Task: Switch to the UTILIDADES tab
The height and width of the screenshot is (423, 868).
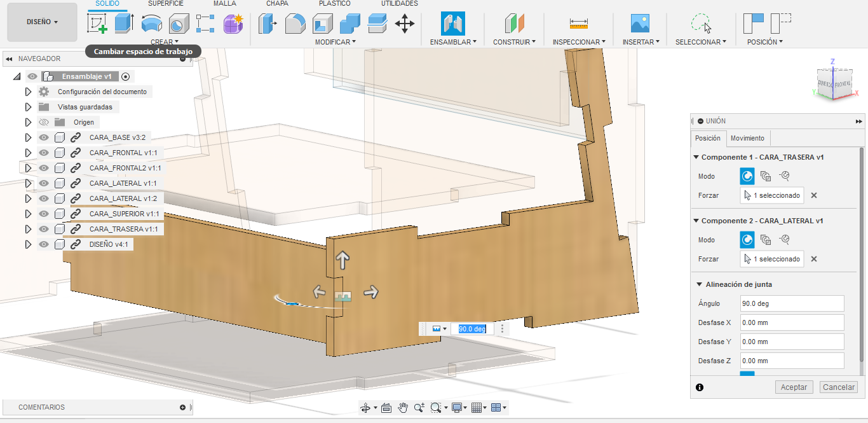Action: [x=400, y=4]
